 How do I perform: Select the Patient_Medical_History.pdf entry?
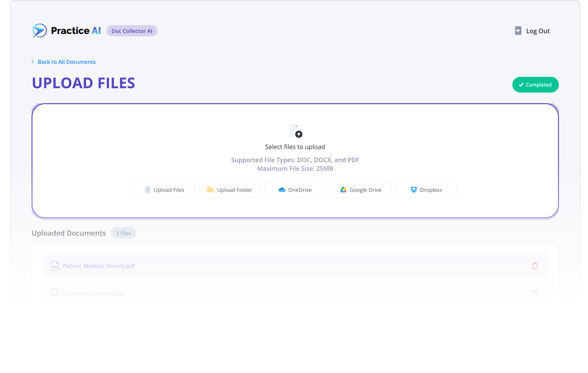(x=98, y=266)
